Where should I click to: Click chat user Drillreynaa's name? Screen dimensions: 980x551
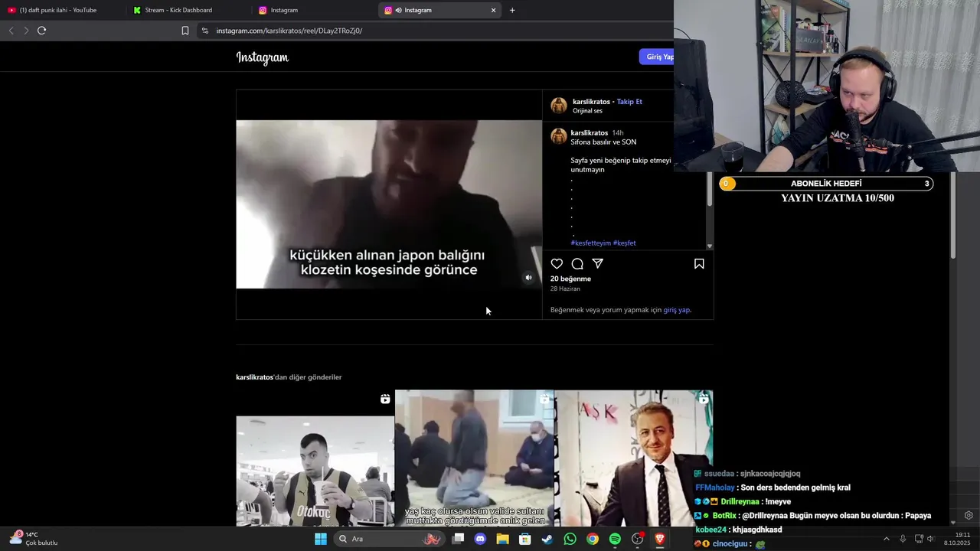(738, 502)
